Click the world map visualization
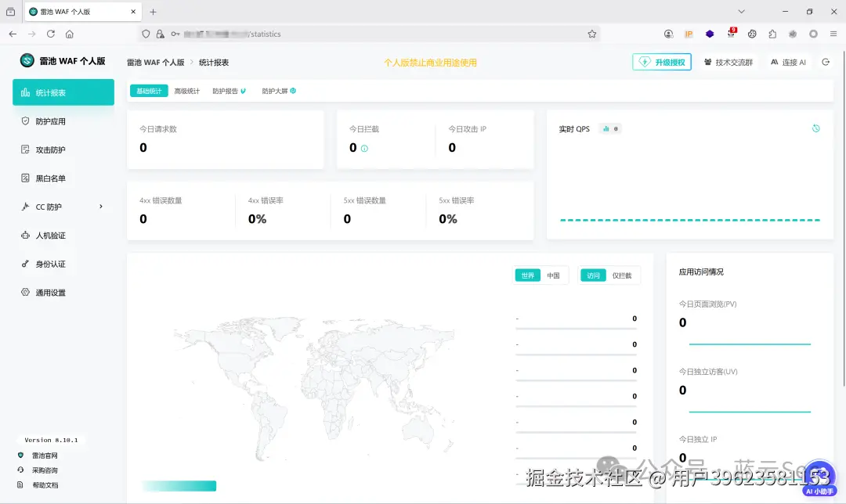 click(x=313, y=388)
